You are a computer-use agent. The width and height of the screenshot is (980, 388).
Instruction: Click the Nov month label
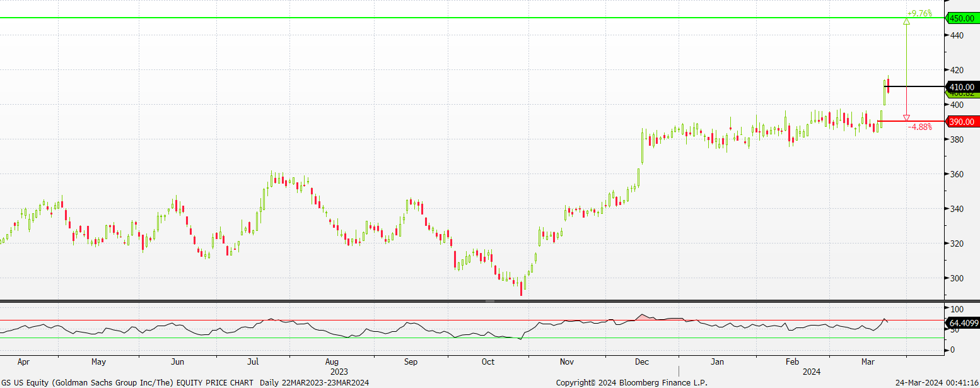click(566, 363)
